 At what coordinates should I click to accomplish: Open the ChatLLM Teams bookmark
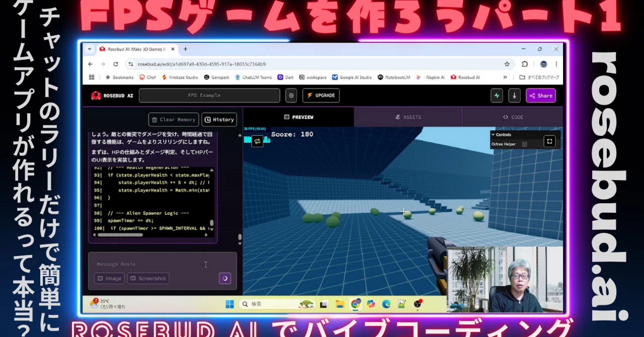click(253, 77)
